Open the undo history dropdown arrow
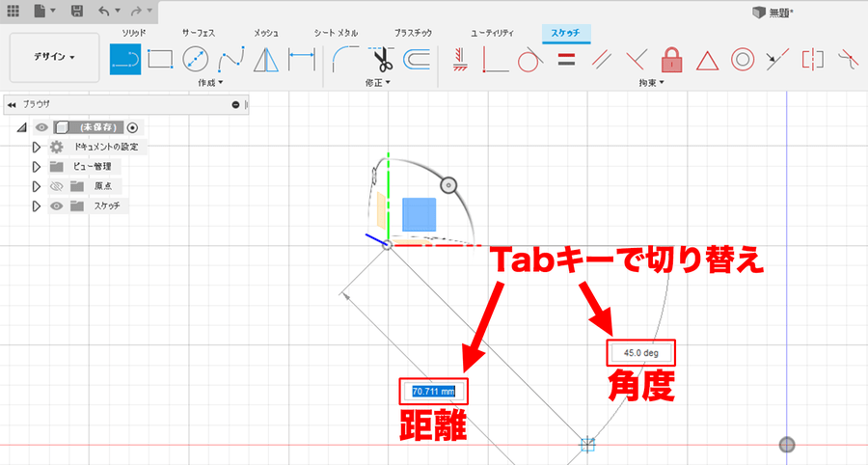This screenshot has width=868, height=465. pyautogui.click(x=118, y=11)
